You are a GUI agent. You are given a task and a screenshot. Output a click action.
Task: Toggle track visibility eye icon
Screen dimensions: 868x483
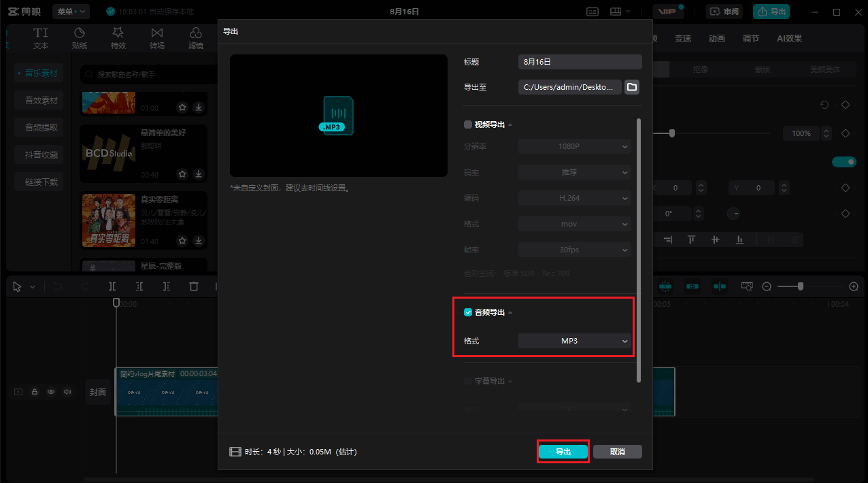50,392
